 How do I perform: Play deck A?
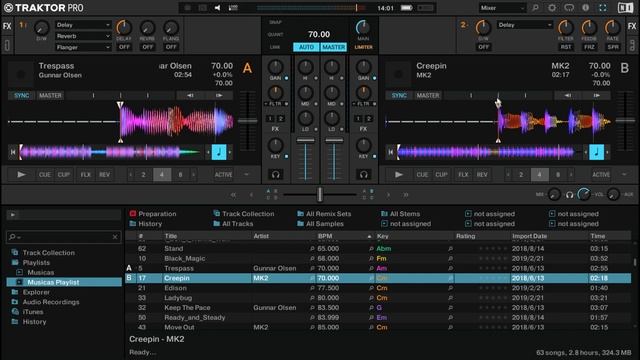[21, 175]
